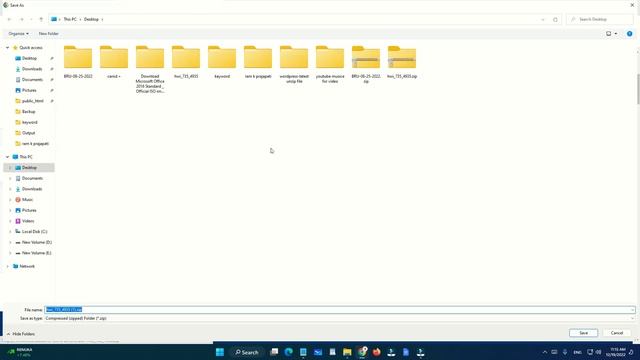Open the File name history dropdown arrow
Screen dimensions: 640x360
632,310
